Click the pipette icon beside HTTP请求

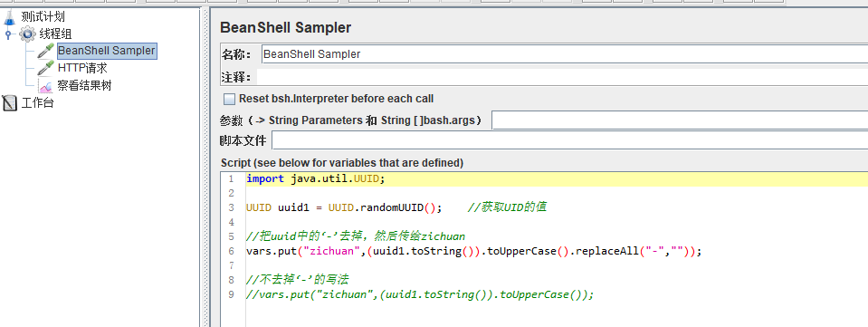point(45,68)
